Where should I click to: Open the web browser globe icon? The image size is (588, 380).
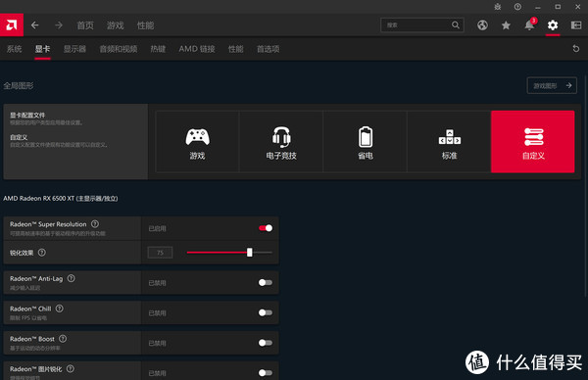[x=482, y=25]
